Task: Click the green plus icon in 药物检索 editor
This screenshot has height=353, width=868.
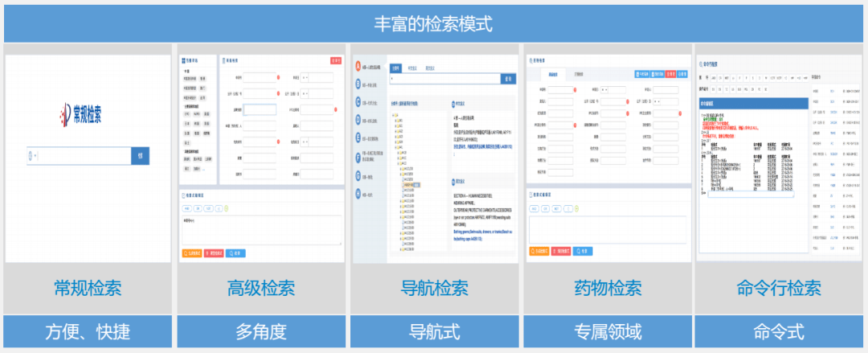Action: (575, 208)
